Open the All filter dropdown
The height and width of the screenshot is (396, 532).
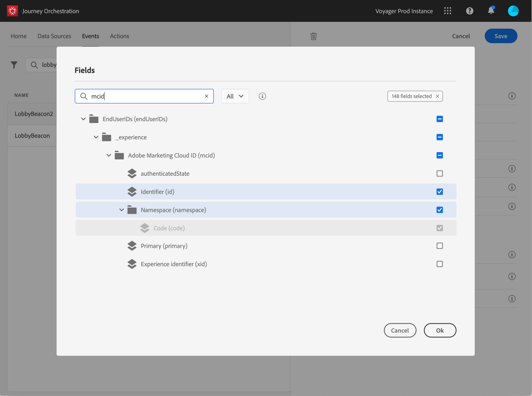[x=235, y=96]
